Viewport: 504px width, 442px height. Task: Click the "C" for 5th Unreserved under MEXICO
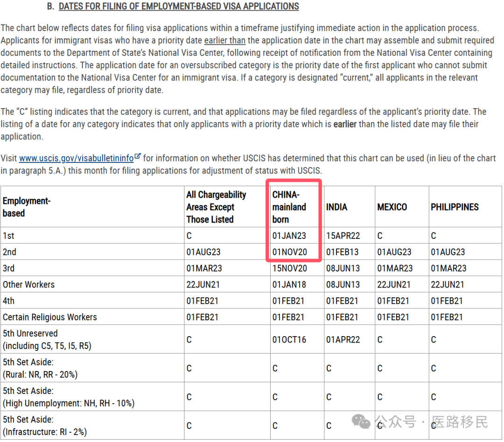[380, 339]
